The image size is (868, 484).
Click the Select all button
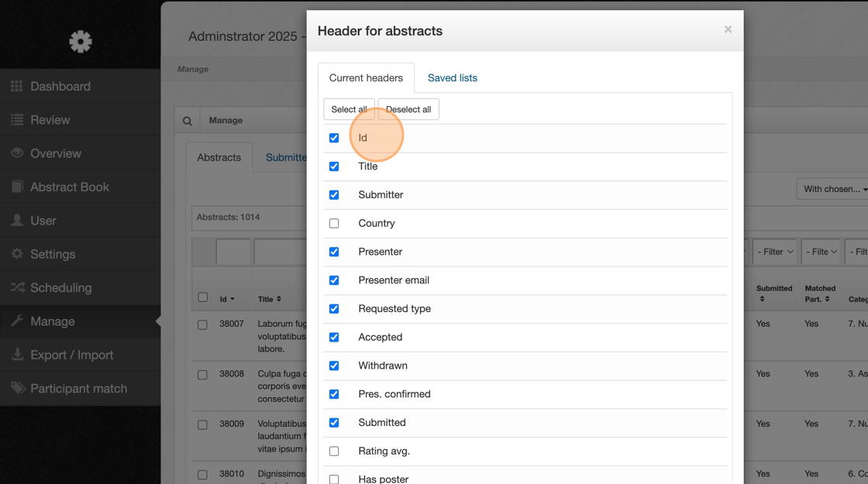349,109
